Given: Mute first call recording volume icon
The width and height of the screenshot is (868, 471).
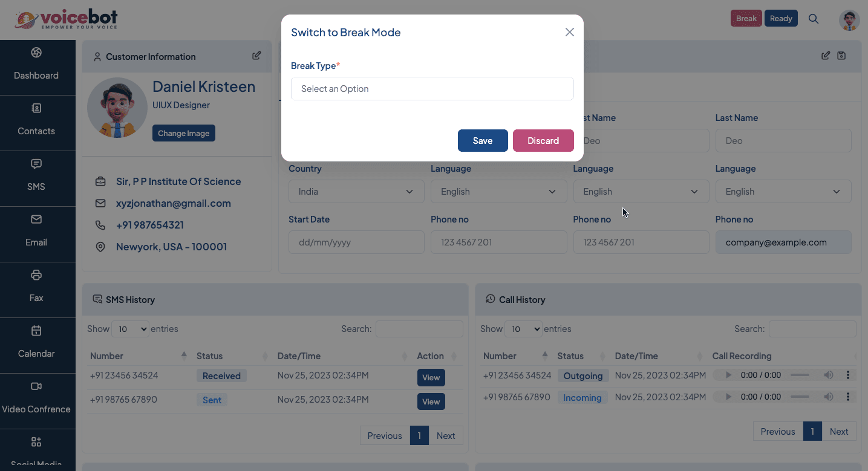Looking at the screenshot, I should [x=828, y=375].
